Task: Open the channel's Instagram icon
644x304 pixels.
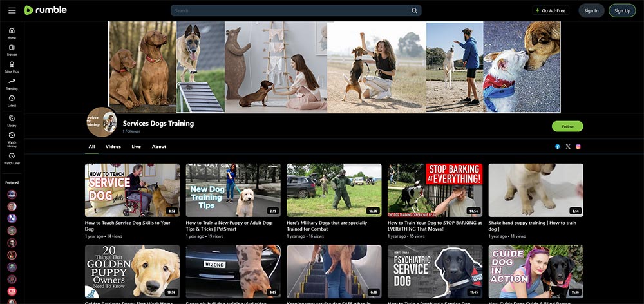Action: (578, 147)
